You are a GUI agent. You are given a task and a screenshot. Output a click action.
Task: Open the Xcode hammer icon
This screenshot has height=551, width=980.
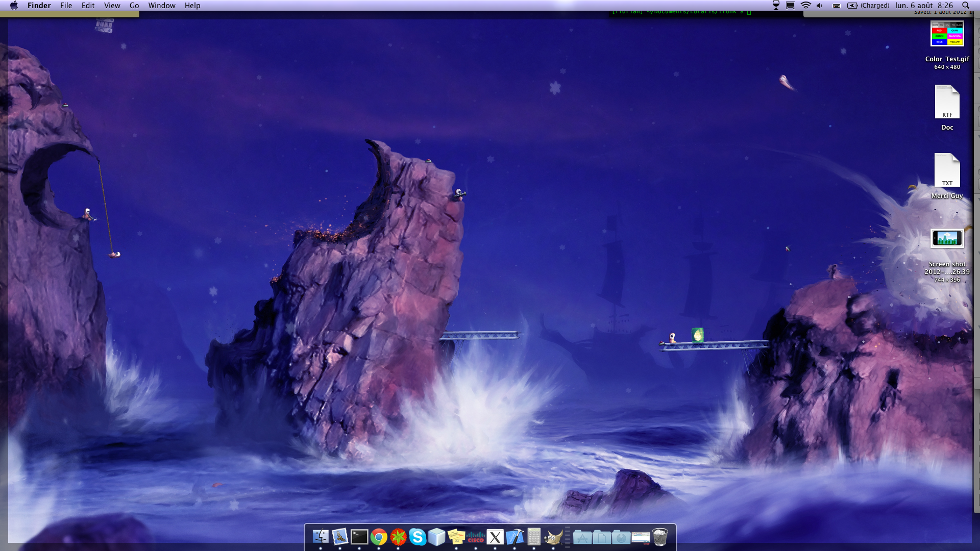pyautogui.click(x=514, y=537)
